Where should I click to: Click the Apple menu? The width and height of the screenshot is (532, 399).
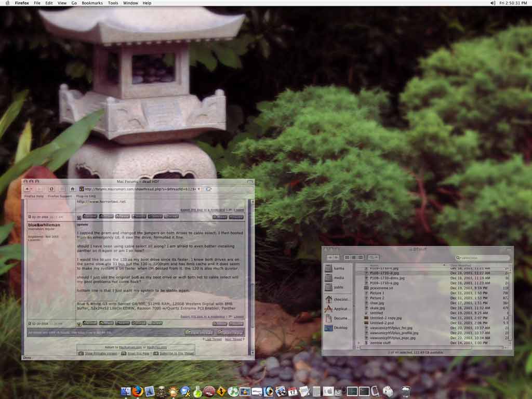pos(7,3)
